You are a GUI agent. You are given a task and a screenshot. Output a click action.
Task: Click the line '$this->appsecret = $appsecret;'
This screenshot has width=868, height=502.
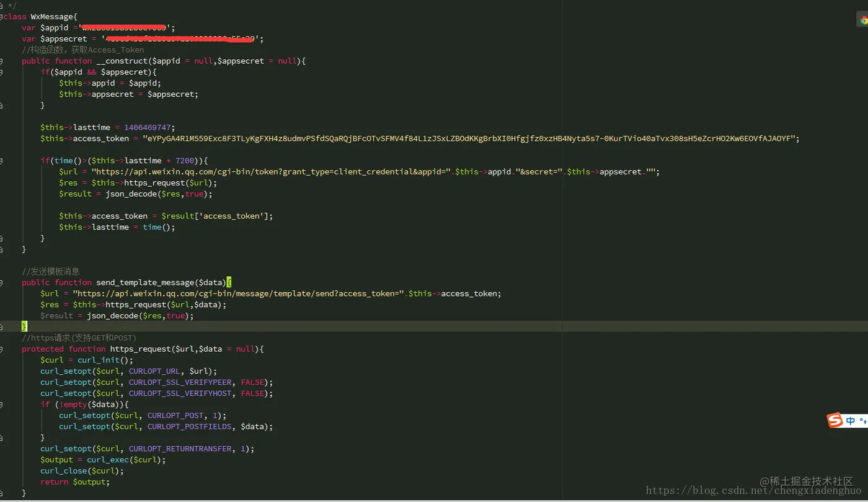pos(129,94)
